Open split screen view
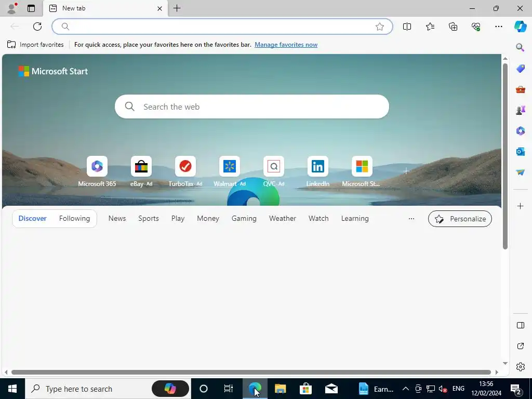Image resolution: width=532 pixels, height=399 pixels. coord(407,26)
